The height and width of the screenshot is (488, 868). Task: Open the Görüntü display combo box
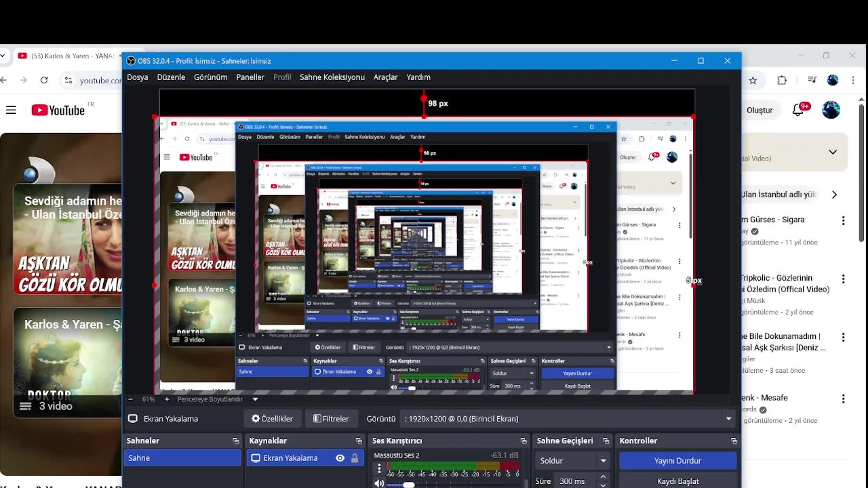[x=568, y=419]
